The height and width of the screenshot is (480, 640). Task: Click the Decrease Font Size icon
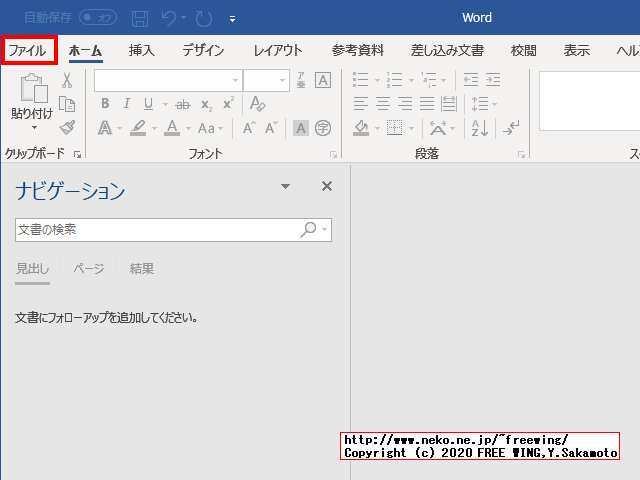click(271, 128)
